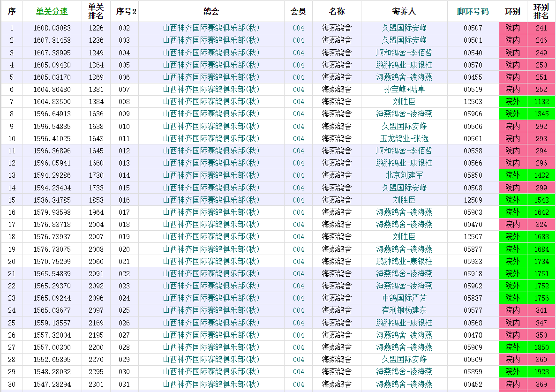Click single-leg rank 1858
The width and height of the screenshot is (556, 392).
click(x=96, y=200)
